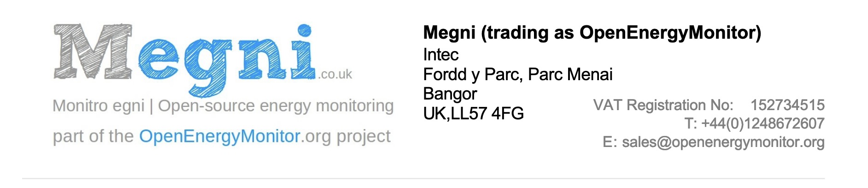Click the Intec address line
868x188 pixels.
441,55
